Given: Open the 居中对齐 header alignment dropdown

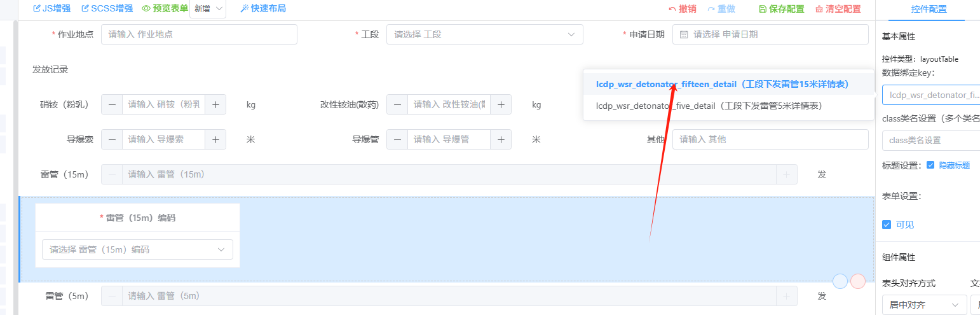Looking at the screenshot, I should [x=924, y=305].
